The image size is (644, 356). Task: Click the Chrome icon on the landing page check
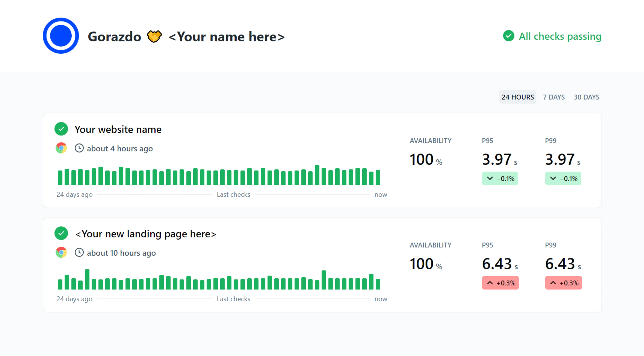point(61,253)
